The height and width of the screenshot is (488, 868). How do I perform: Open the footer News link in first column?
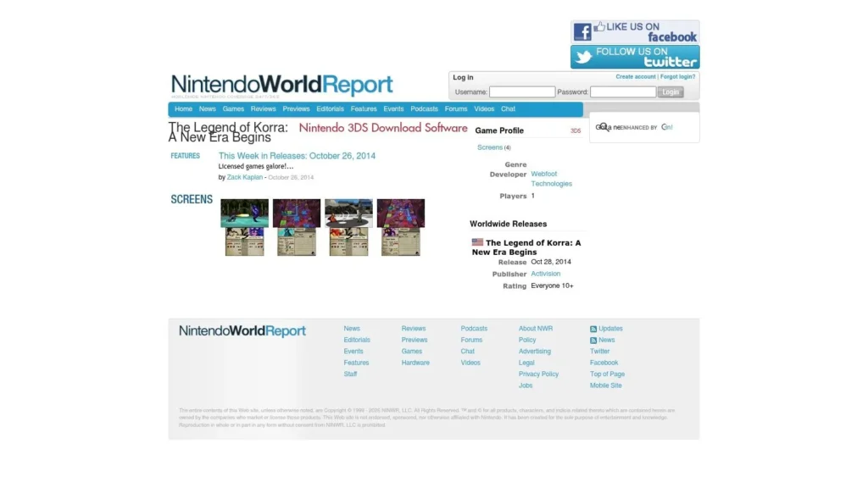pyautogui.click(x=352, y=329)
